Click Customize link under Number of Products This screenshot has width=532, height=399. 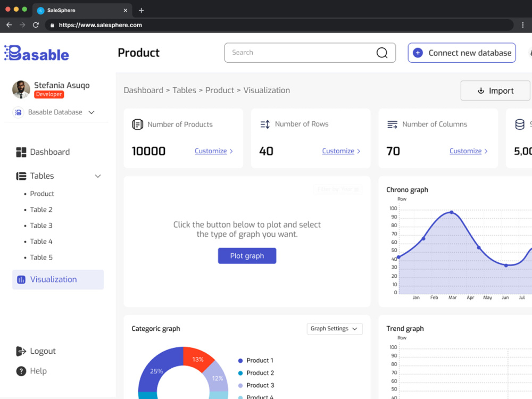211,151
